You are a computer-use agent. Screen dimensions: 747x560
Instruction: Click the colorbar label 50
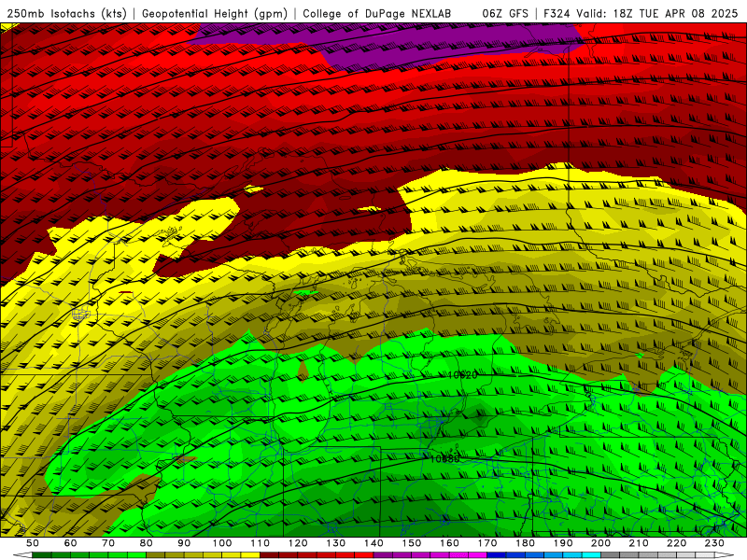33,543
